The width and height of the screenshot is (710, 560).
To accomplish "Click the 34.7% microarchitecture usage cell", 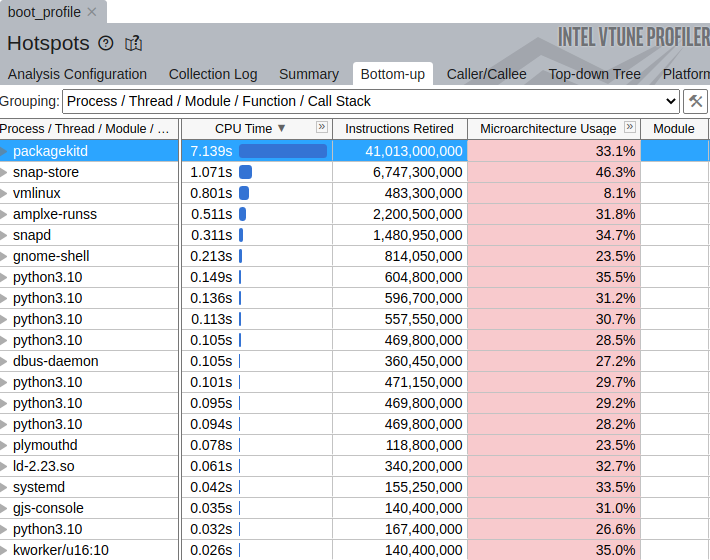I will pos(554,235).
